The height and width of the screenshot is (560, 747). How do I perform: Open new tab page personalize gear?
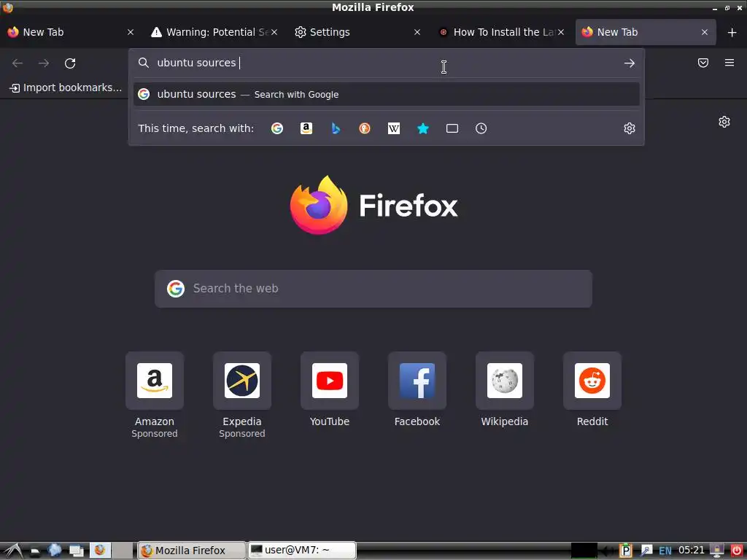point(724,122)
